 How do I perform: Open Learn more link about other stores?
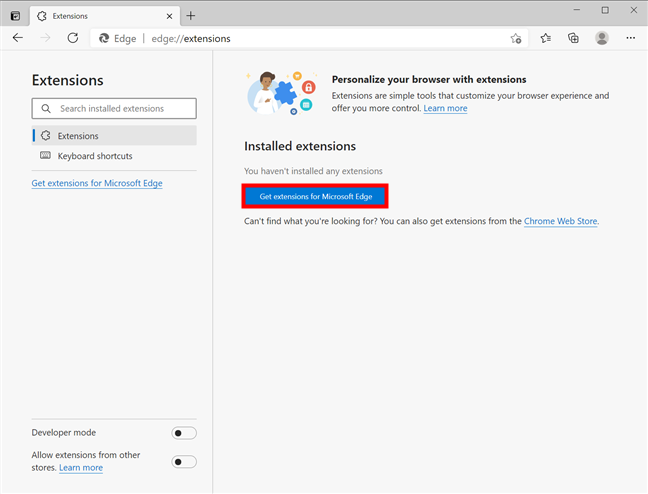(x=81, y=468)
